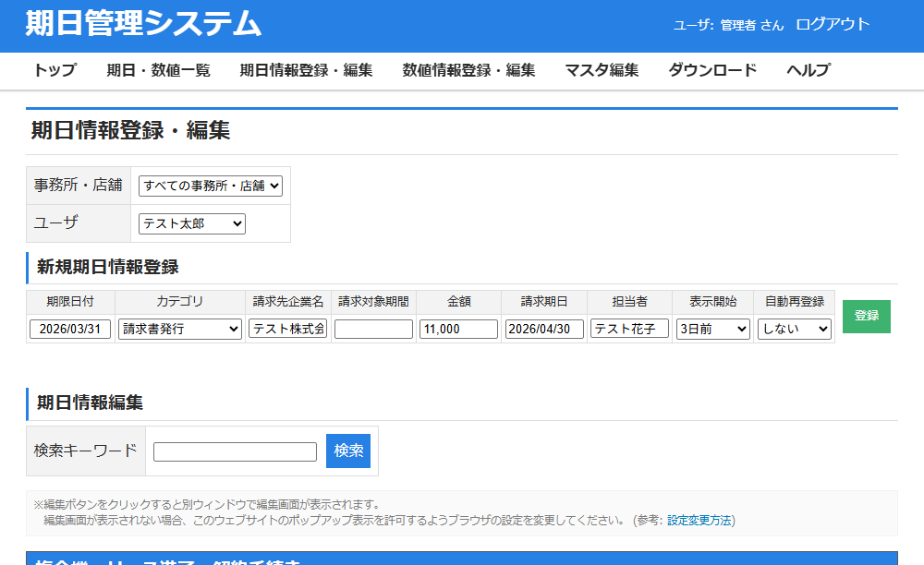This screenshot has height=565, width=924.
Task: Click the blue 検索 button
Action: (348, 451)
